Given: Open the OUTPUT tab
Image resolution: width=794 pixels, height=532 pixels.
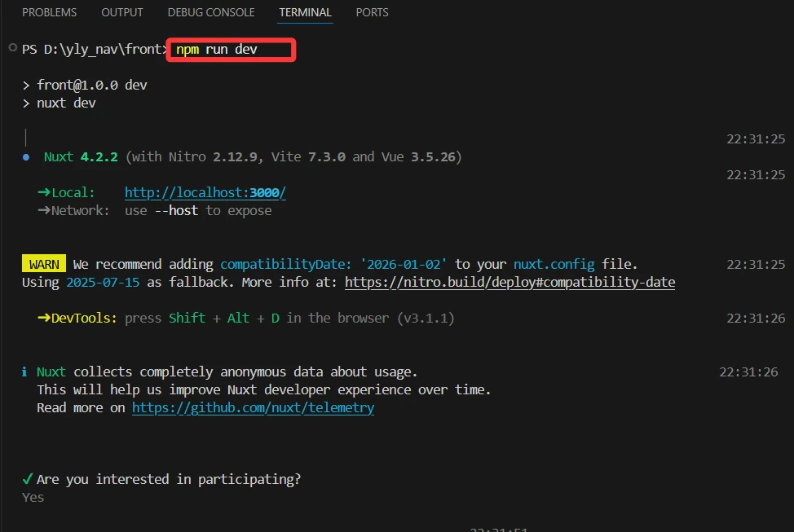Looking at the screenshot, I should click(x=122, y=12).
